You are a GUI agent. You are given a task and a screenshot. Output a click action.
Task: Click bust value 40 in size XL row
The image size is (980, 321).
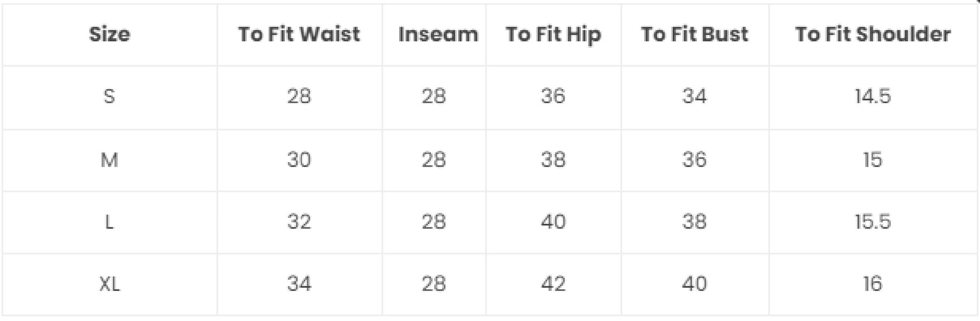tap(694, 284)
